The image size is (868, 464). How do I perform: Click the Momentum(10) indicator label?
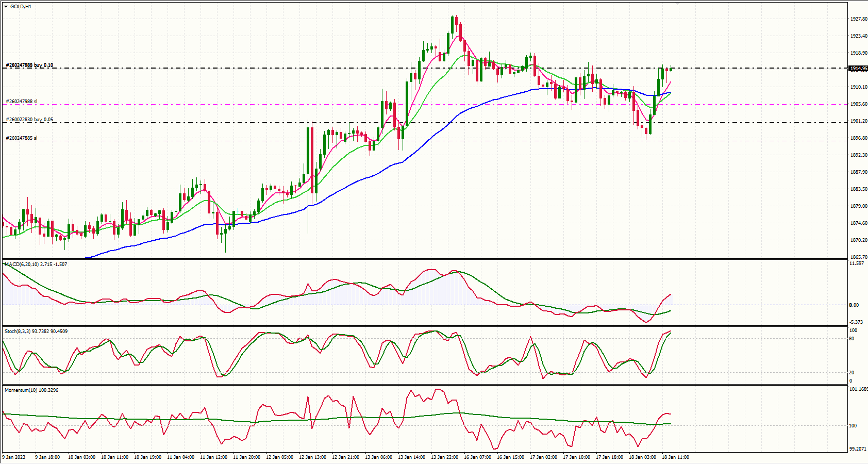31,390
